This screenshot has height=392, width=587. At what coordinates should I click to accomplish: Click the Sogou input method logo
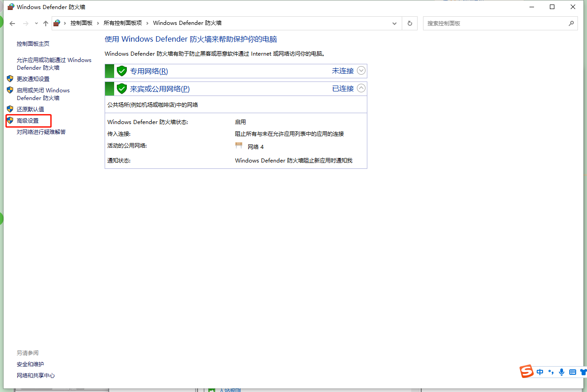coord(526,372)
